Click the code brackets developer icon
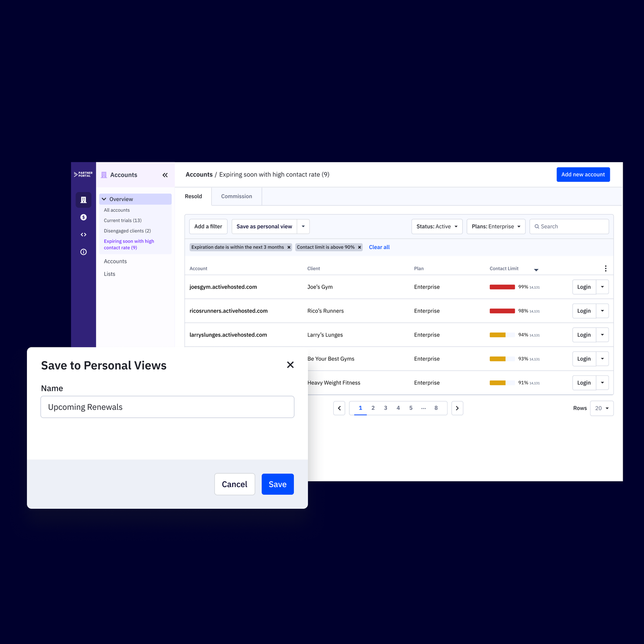644x644 pixels. pos(83,235)
